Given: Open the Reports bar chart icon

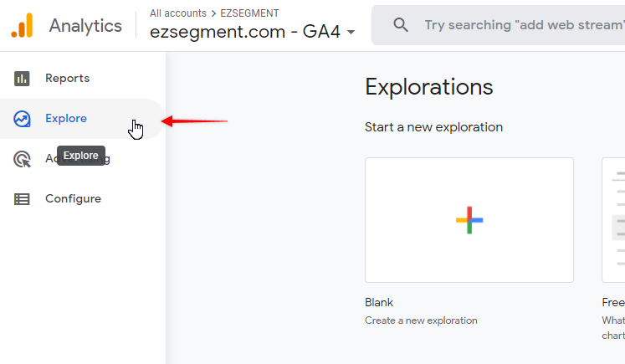Looking at the screenshot, I should coord(22,79).
